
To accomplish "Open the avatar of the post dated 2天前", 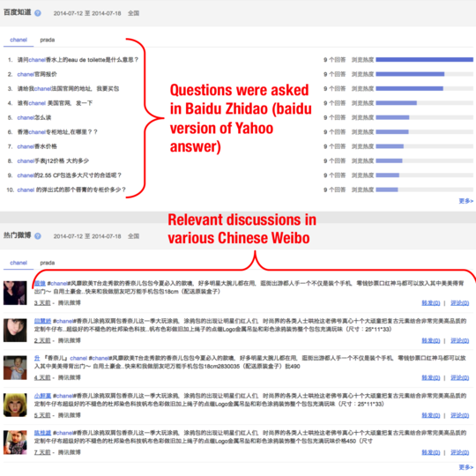I will (15, 330).
